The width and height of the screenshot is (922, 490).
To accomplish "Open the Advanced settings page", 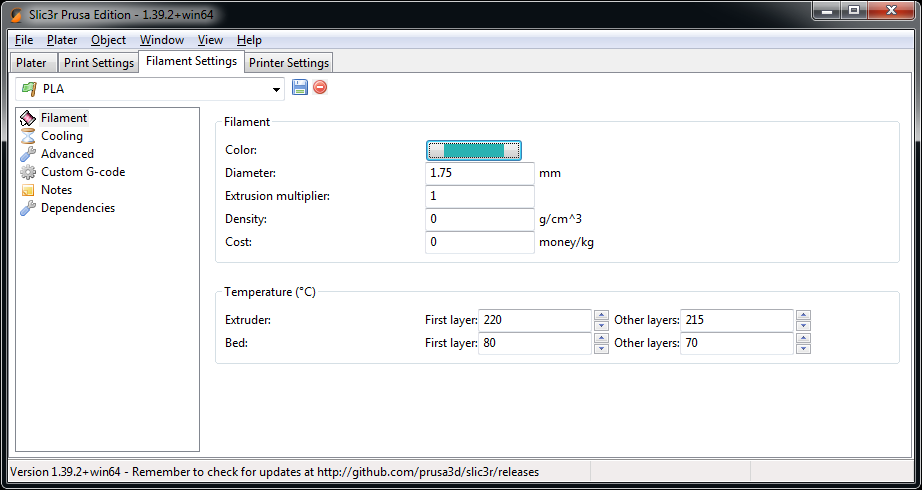I will 67,154.
